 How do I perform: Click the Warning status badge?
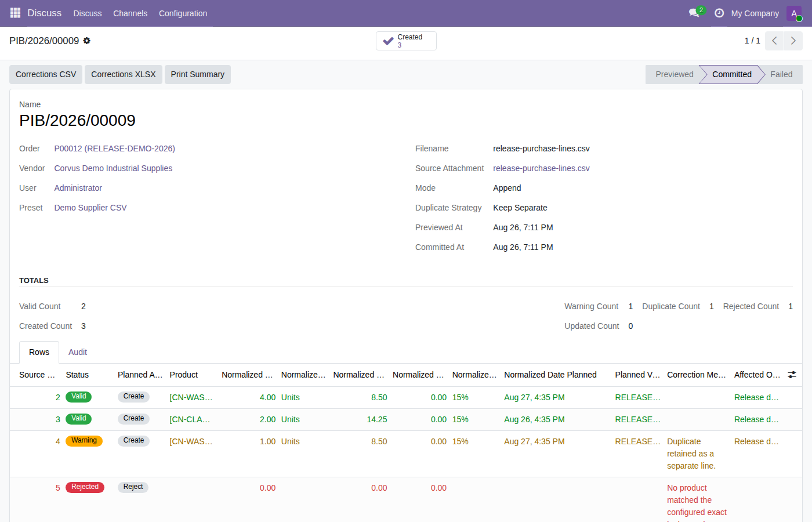84,441
